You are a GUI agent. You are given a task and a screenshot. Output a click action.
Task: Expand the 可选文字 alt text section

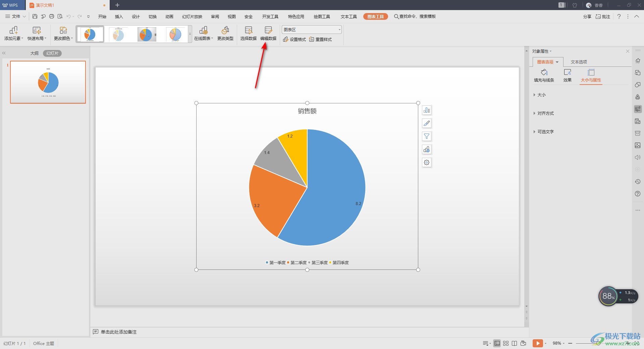pyautogui.click(x=544, y=132)
